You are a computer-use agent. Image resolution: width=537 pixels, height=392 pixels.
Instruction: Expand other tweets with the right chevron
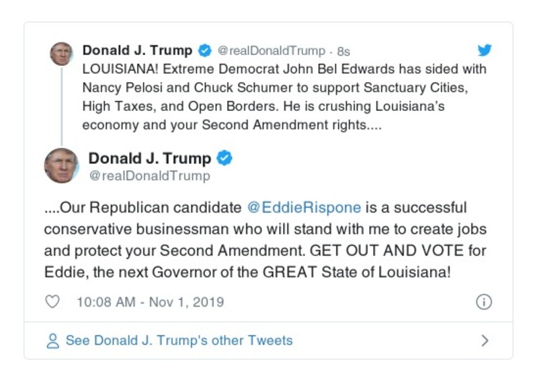485,341
